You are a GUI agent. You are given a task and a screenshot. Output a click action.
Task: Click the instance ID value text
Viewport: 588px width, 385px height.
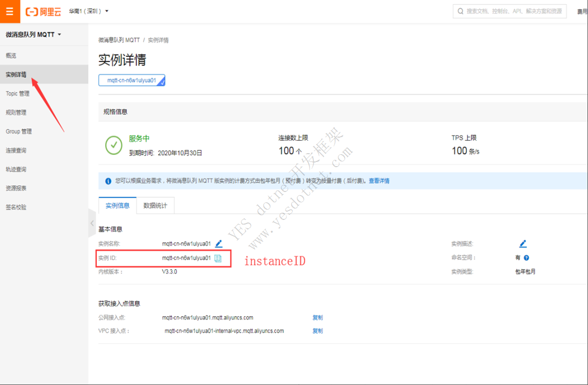click(x=187, y=258)
